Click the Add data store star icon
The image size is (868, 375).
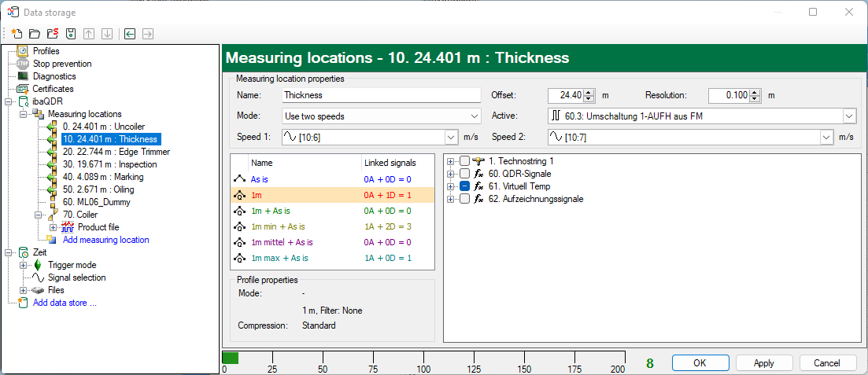23,303
